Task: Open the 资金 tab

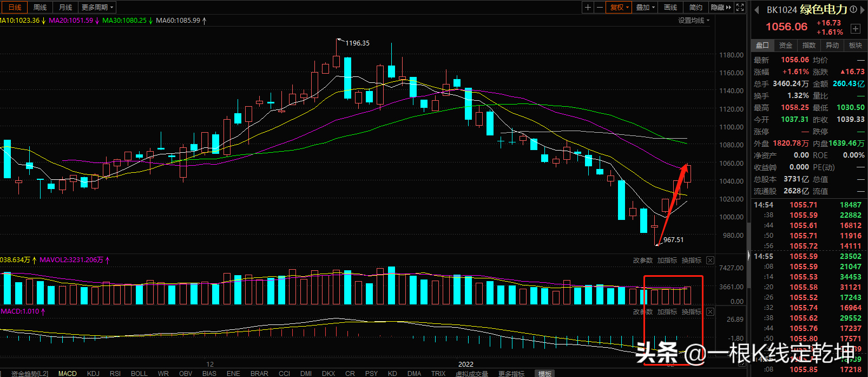Action: click(786, 45)
